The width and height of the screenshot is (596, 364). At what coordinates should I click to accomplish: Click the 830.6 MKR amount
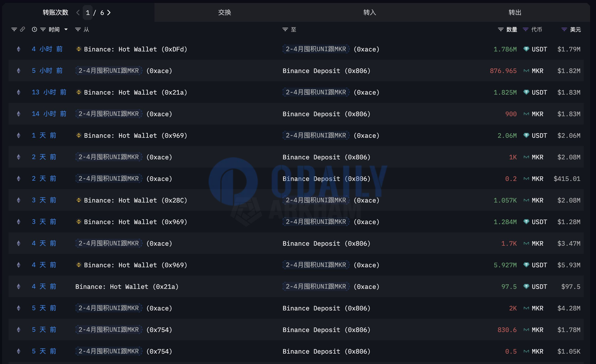[507, 330]
